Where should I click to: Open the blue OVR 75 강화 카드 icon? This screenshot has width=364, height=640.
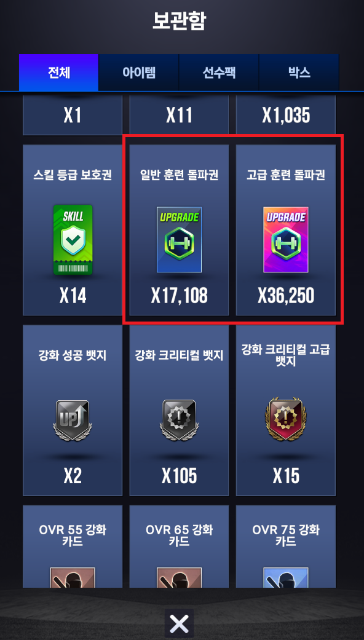point(286,577)
